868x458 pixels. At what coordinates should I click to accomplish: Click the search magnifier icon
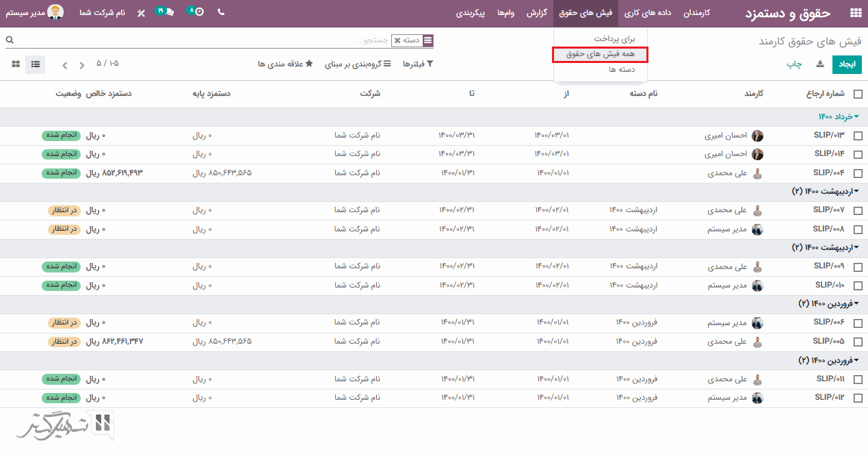[x=10, y=40]
